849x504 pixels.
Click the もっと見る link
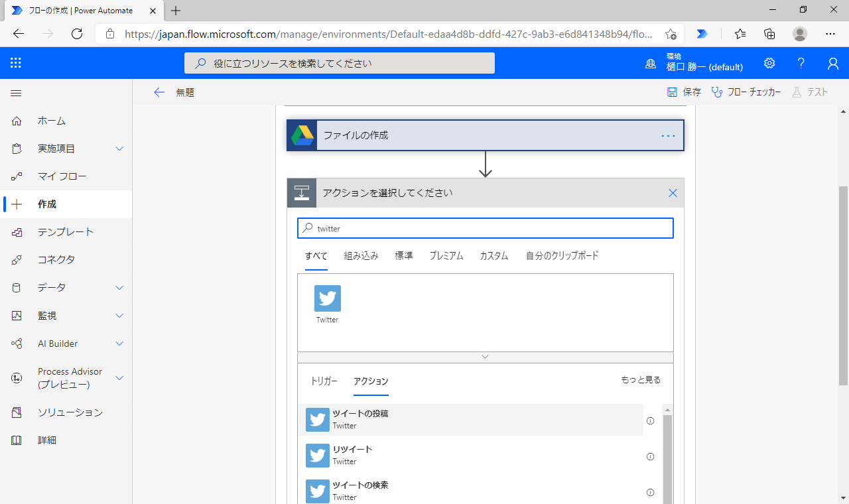tap(641, 380)
